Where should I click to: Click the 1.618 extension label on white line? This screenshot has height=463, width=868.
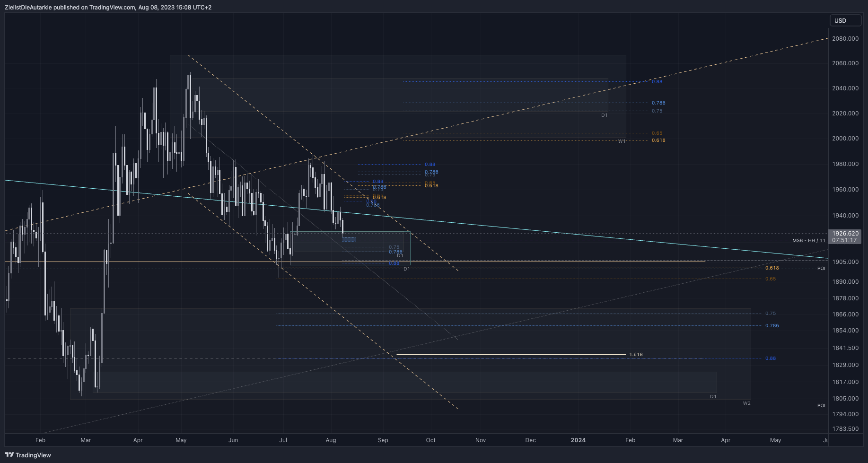click(x=636, y=355)
